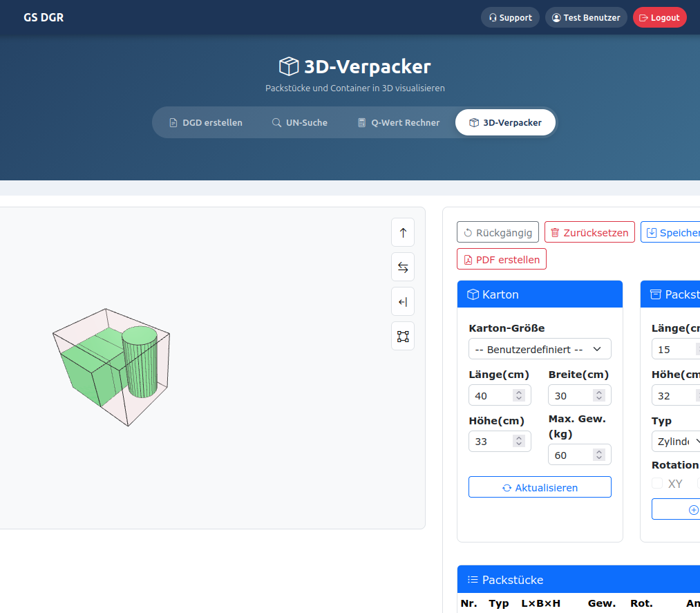This screenshot has height=613, width=700.
Task: Click the 3D-Verpacker title cube icon
Action: point(289,66)
